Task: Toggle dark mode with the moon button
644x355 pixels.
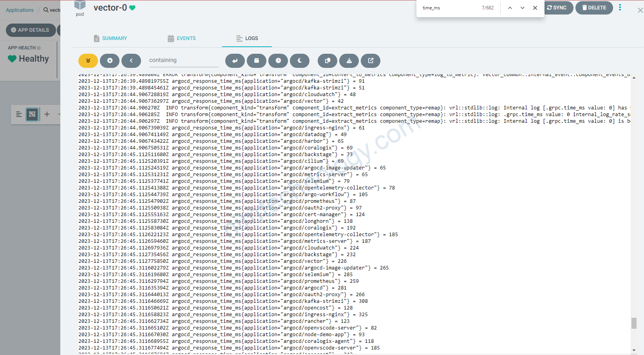Action: pyautogui.click(x=300, y=61)
